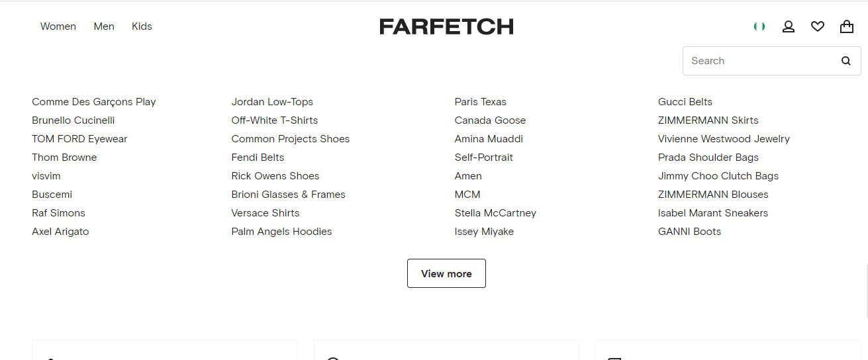Open the Palm Angels Hoodies link
This screenshot has height=360, width=868.
pos(281,232)
